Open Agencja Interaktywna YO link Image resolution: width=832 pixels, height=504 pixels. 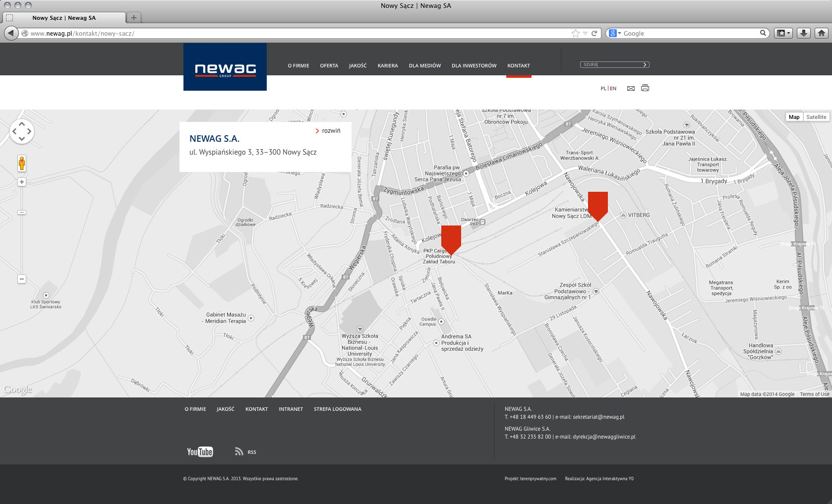point(609,479)
